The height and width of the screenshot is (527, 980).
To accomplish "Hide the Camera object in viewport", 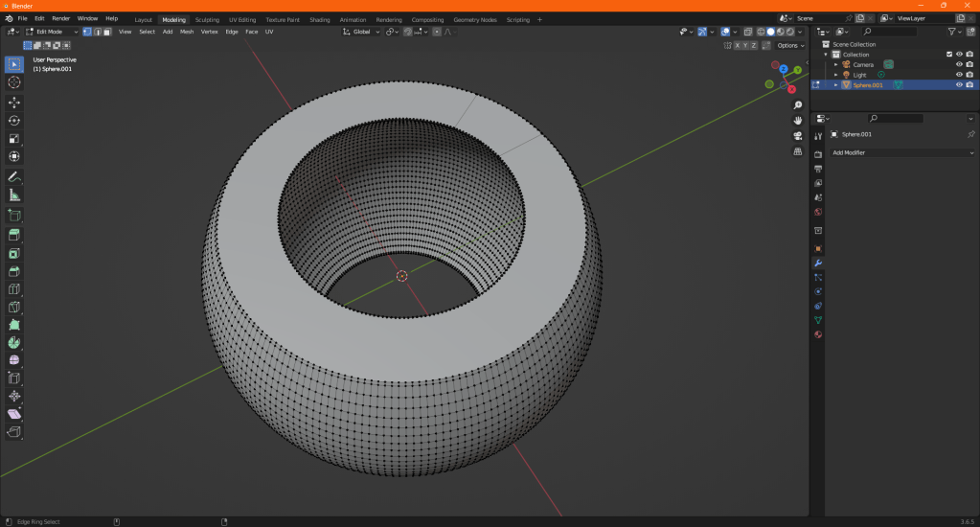I will (x=959, y=64).
